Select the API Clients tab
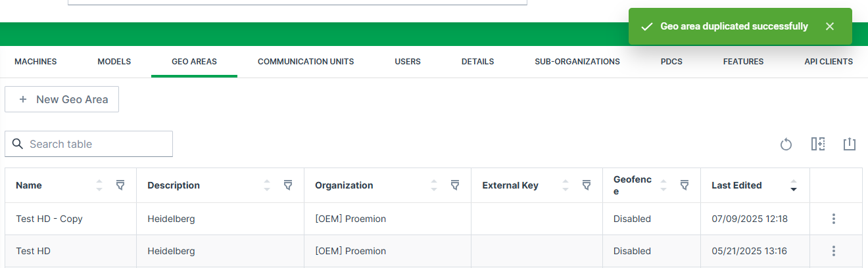Screen dimensions: 868x268 828,62
